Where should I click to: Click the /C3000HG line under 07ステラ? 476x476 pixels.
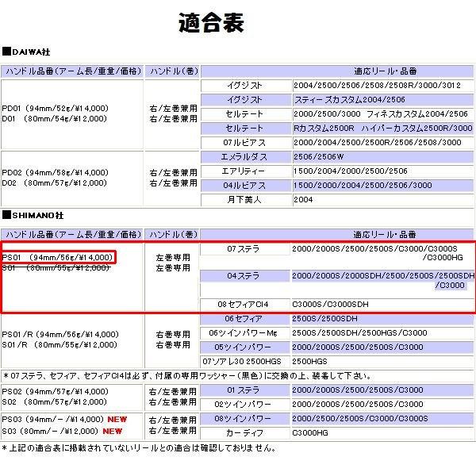[443, 258]
